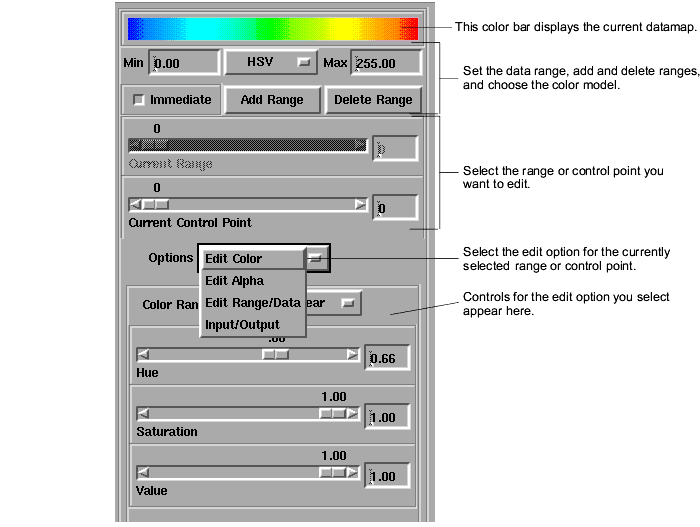Pick Input/Output from the options list
Screen dimensions: 700x527
click(x=242, y=325)
